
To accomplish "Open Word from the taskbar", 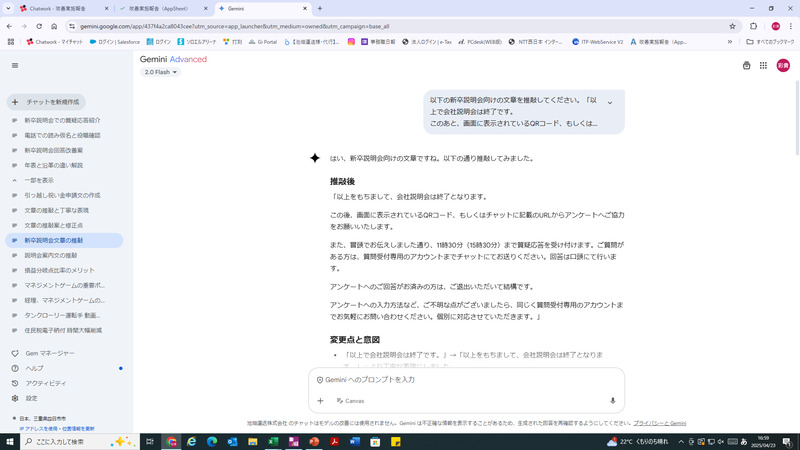I will point(355,442).
